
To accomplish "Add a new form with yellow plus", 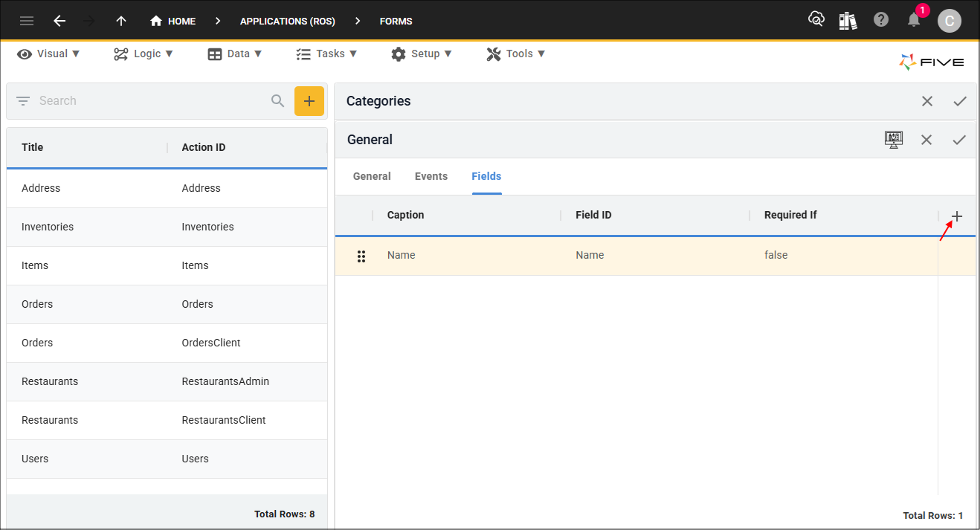I will point(309,101).
